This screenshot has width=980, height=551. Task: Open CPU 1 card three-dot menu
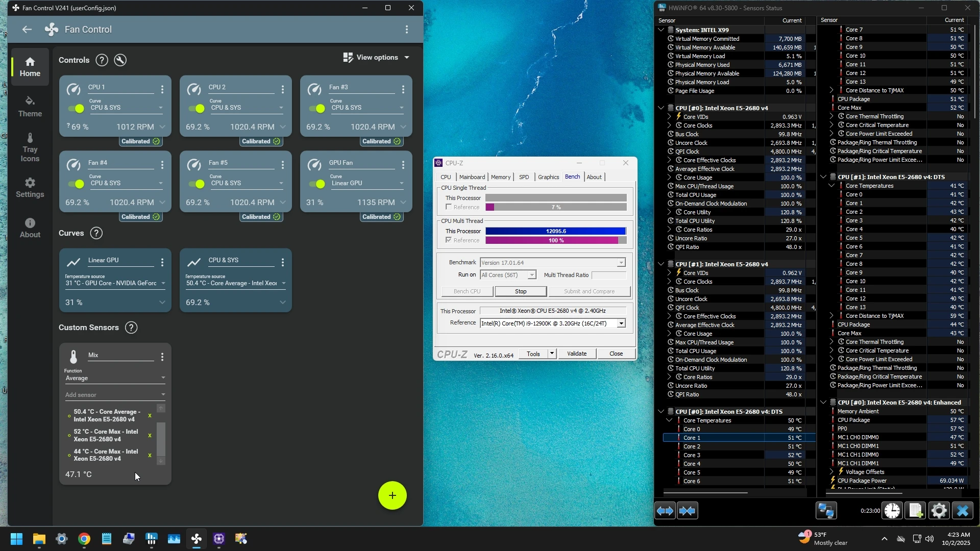(x=162, y=90)
